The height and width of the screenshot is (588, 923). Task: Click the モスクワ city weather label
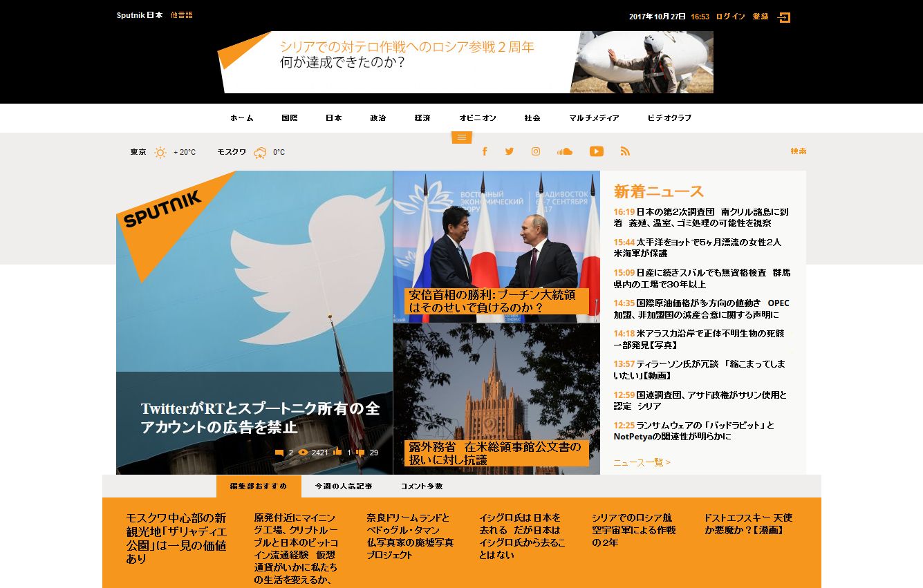(232, 152)
